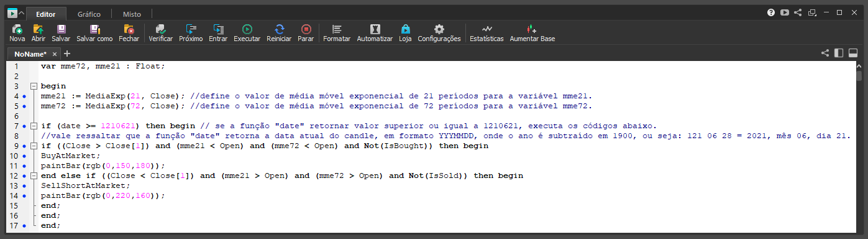
Task: Click "paintBar(rgb(0,220,160));" on line 14
Action: click(103, 195)
